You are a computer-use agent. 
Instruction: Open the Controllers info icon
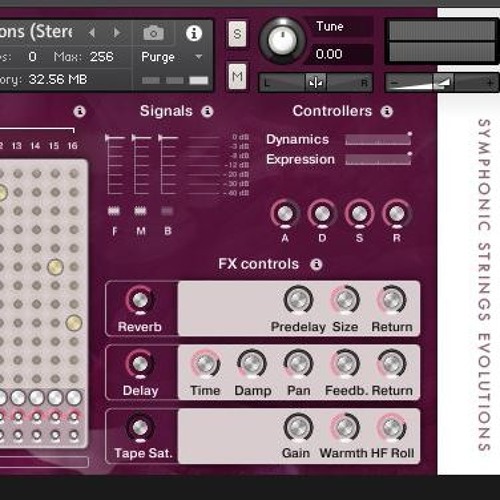pyautogui.click(x=387, y=111)
